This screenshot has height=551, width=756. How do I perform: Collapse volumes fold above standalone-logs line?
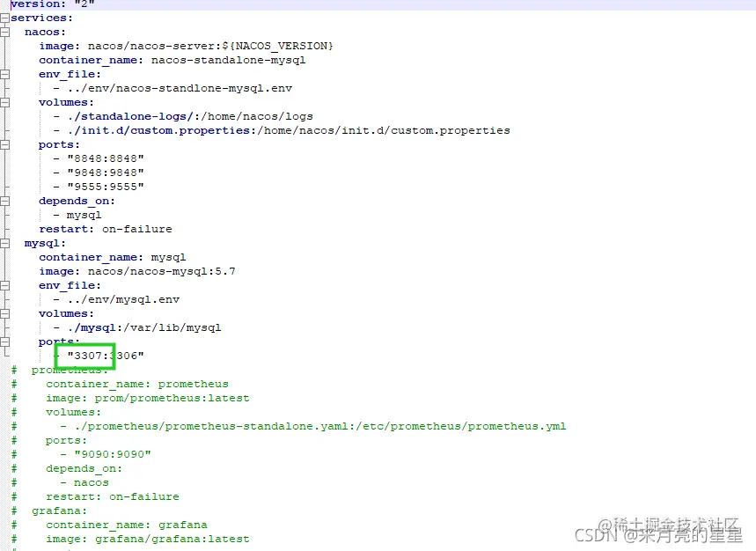coord(4,102)
